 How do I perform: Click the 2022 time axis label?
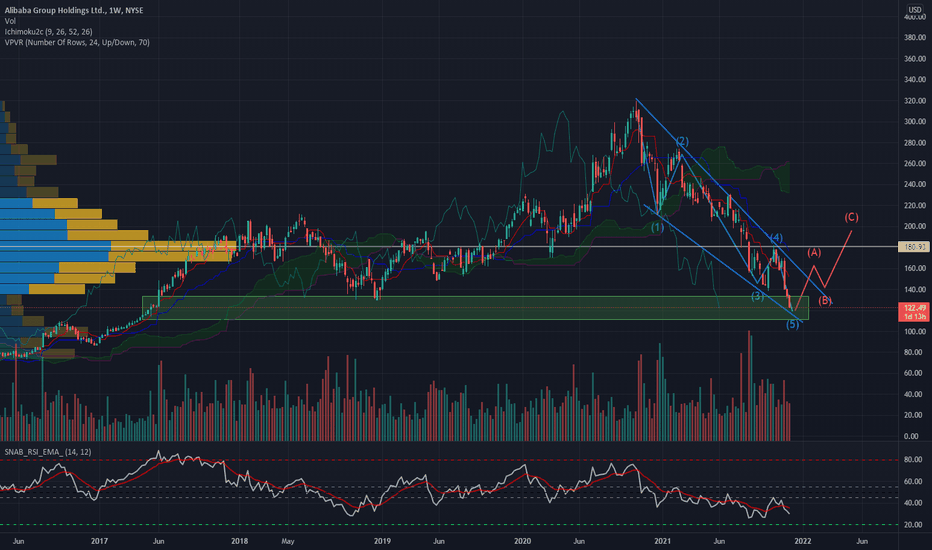(x=802, y=541)
